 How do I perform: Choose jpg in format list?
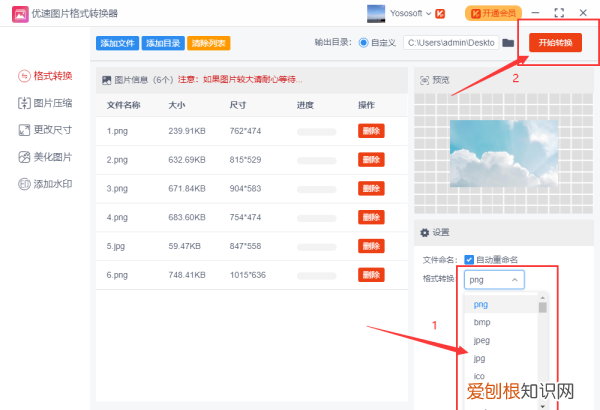479,358
